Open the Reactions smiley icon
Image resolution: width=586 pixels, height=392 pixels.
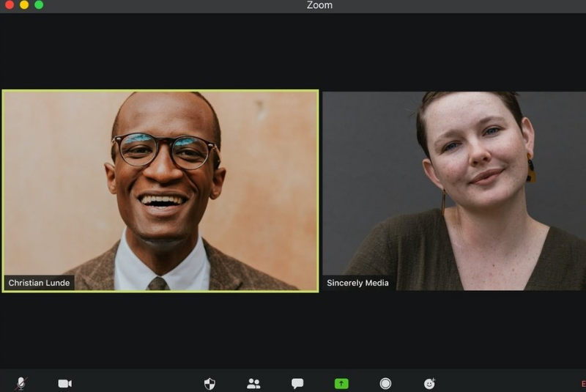point(429,383)
